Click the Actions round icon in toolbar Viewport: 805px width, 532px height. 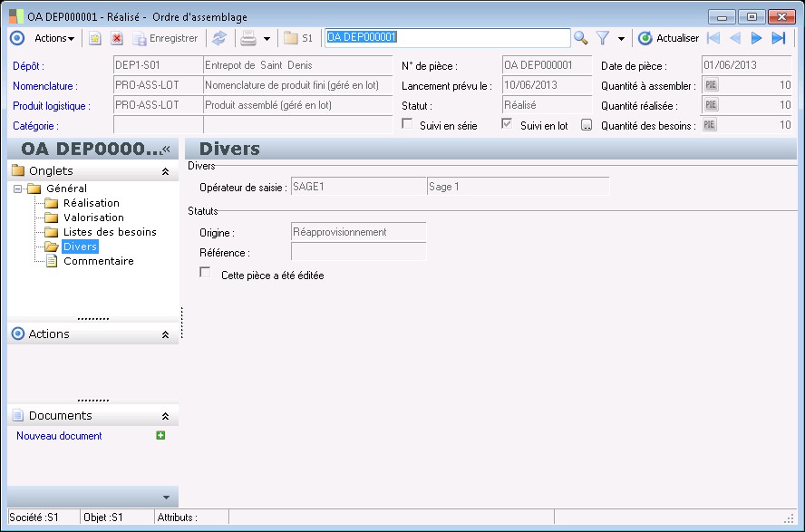(17, 38)
